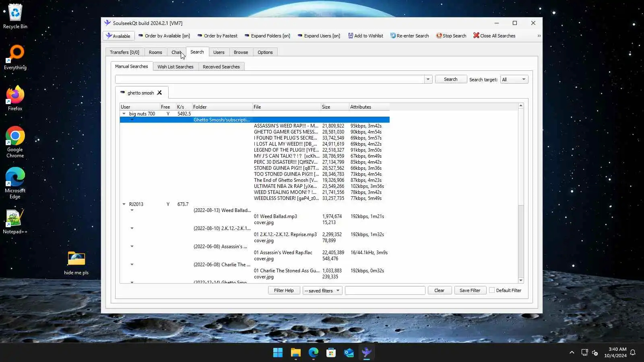Click the filter text input field
Viewport: 644px width, 362px height.
(385, 290)
